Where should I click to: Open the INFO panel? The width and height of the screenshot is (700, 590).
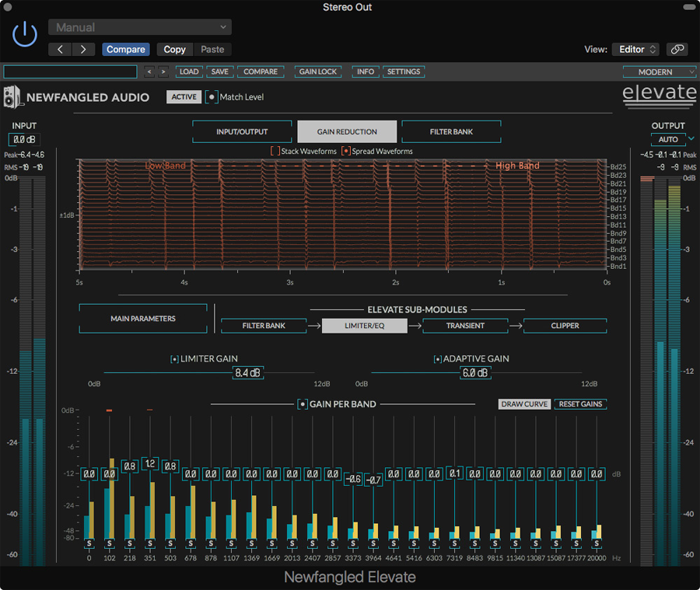click(x=366, y=72)
